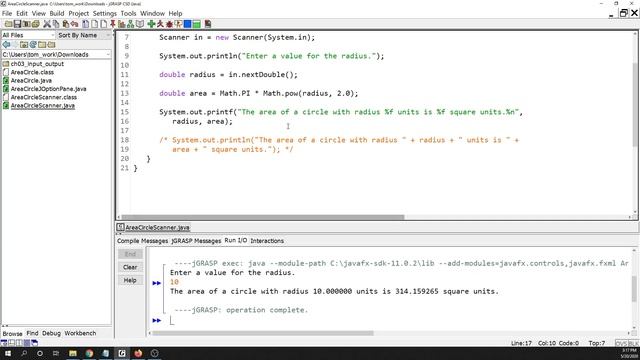Image resolution: width=640 pixels, height=360 pixels.
Task: Open File Explorer from taskbar
Action: click(x=73, y=353)
